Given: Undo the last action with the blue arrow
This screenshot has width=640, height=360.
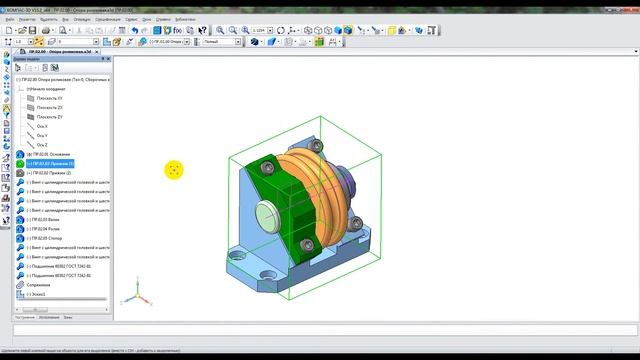Looking at the screenshot, I should [135, 30].
